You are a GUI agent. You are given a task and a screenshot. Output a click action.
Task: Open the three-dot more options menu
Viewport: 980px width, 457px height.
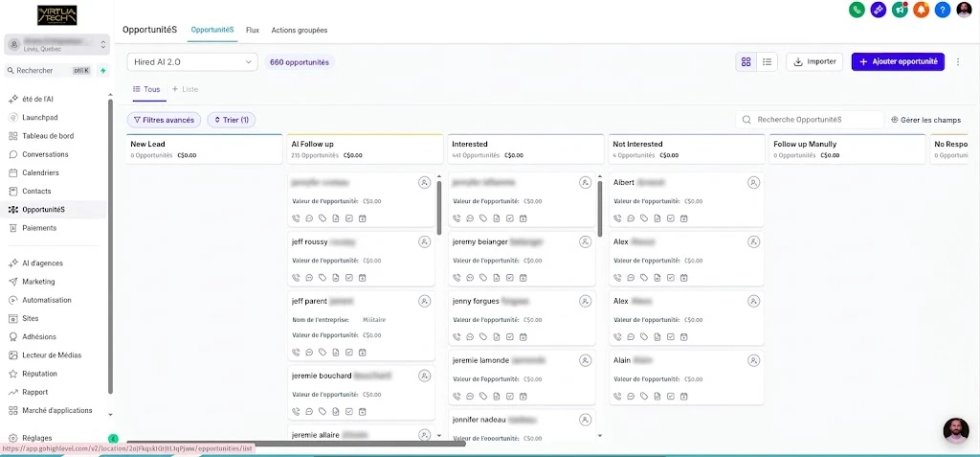coord(958,62)
